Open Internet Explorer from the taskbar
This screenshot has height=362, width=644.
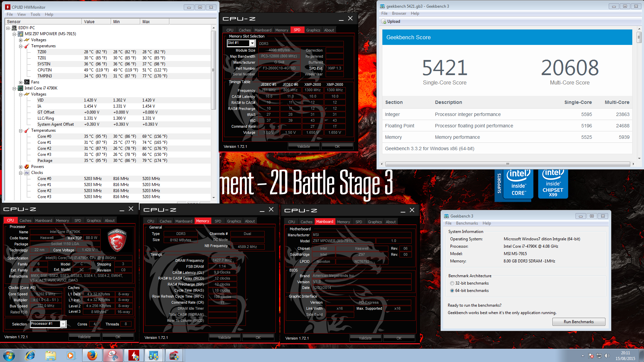click(x=30, y=355)
